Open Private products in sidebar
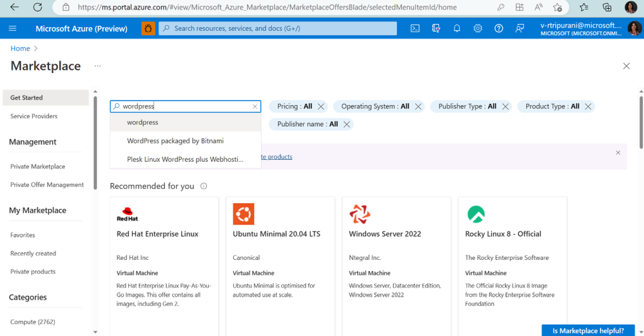Screen dimensions: 644x336 33,272
